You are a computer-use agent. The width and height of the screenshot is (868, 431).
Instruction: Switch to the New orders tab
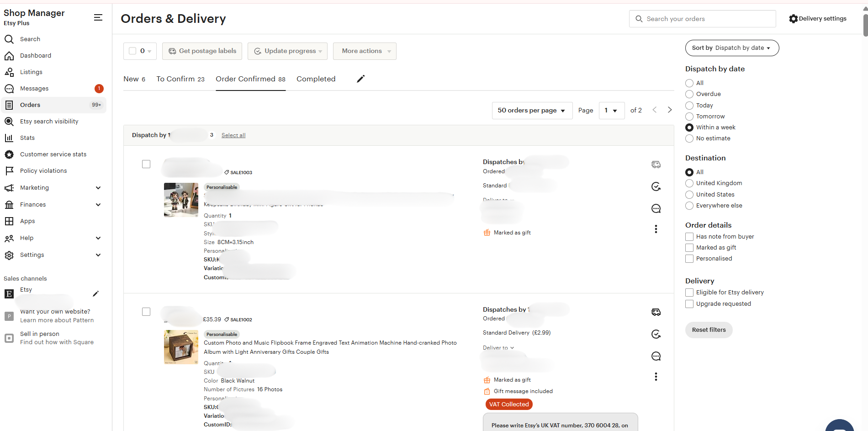[134, 79]
